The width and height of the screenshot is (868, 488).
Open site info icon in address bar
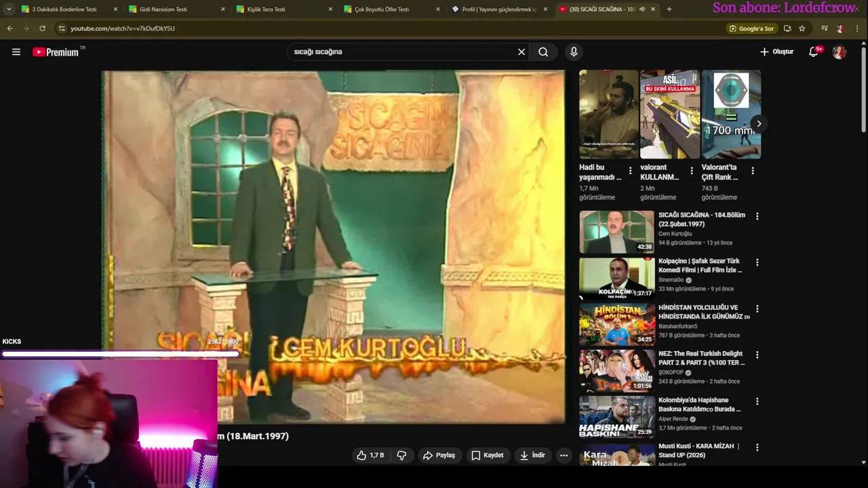click(62, 28)
